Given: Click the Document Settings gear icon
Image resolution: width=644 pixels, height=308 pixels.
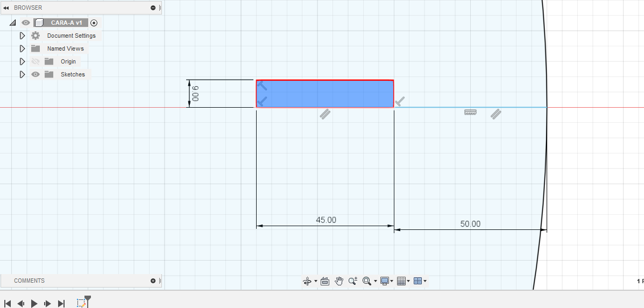Looking at the screenshot, I should (36, 36).
